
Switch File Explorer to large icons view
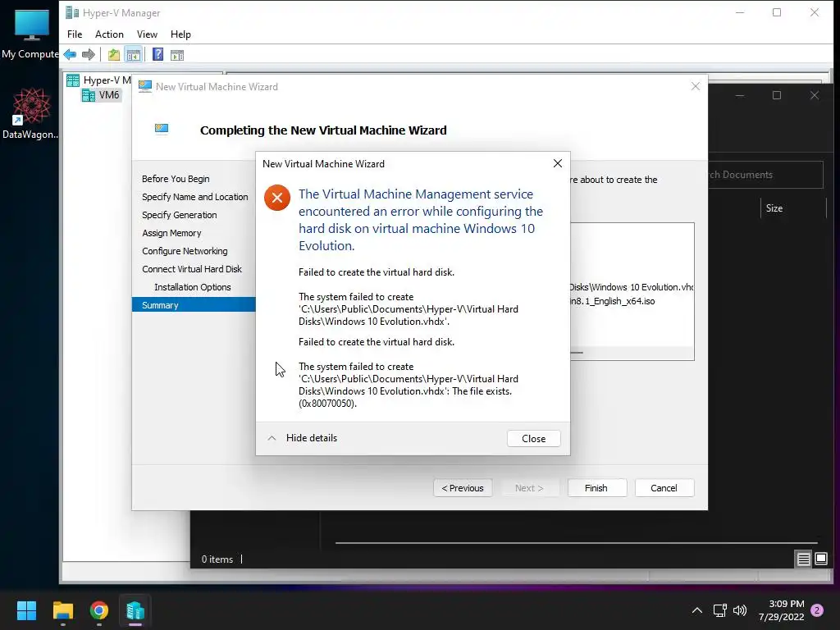(x=820, y=559)
